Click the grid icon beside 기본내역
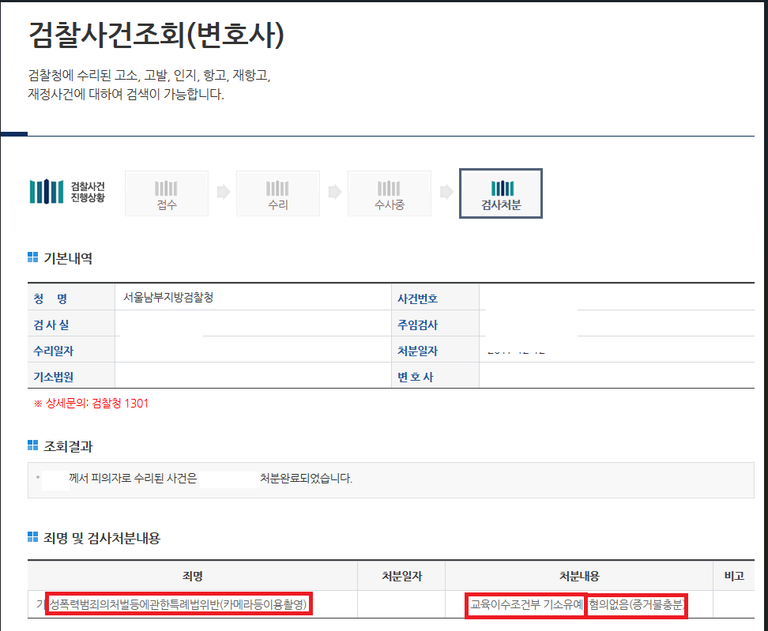 pyautogui.click(x=33, y=258)
